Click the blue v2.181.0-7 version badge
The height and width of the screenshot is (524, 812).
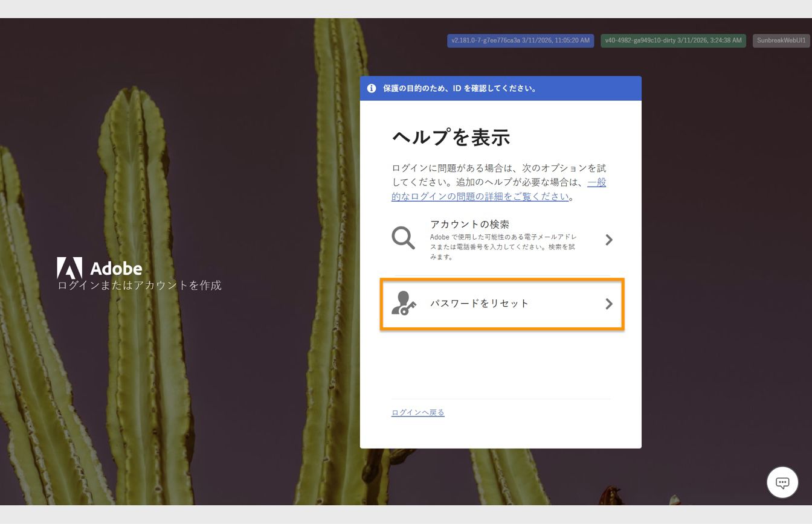tap(520, 40)
